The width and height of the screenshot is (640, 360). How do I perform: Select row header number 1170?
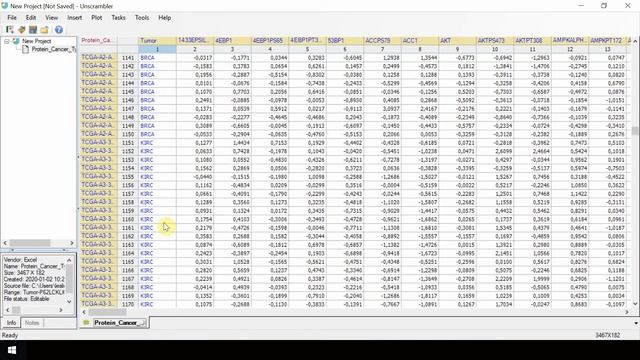coord(128,304)
